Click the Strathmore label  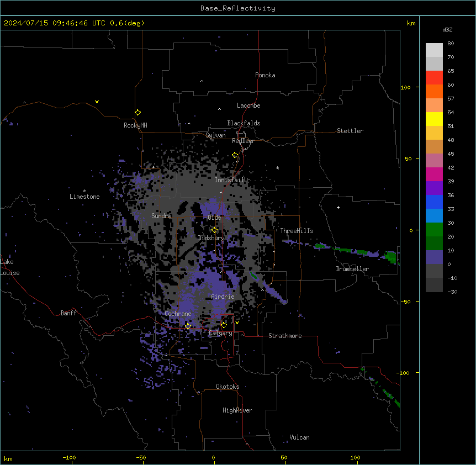(x=285, y=336)
